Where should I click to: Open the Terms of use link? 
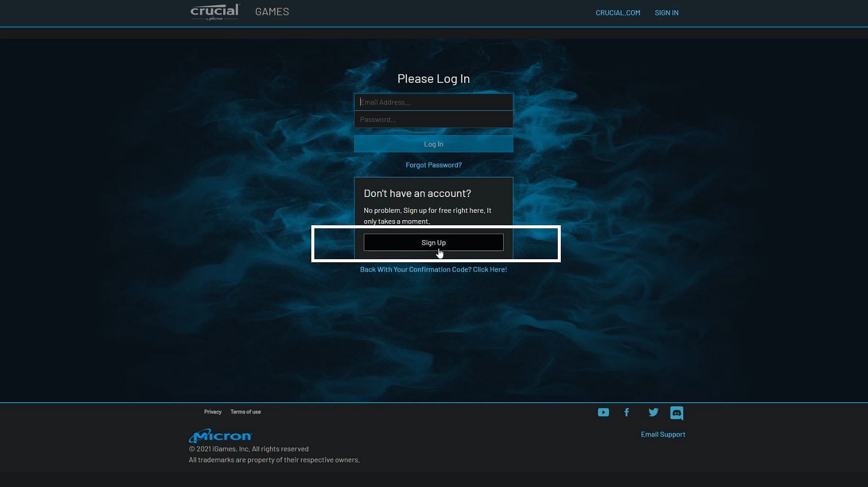point(245,412)
